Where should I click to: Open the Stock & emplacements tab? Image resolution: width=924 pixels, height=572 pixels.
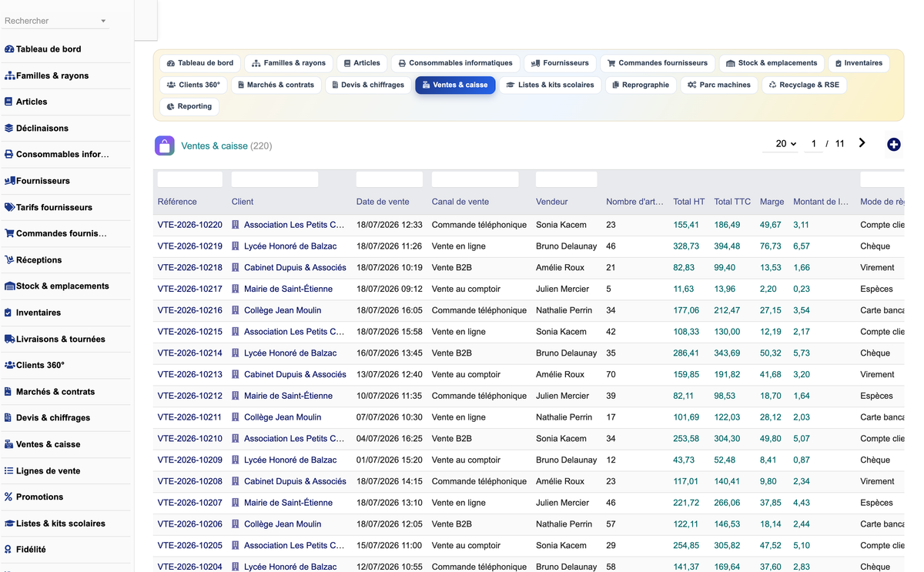tap(772, 63)
